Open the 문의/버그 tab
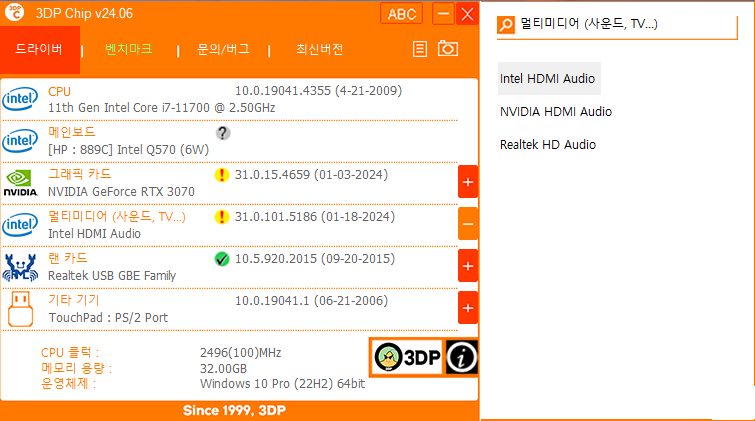Screen dimensions: 755x421 (x=223, y=49)
